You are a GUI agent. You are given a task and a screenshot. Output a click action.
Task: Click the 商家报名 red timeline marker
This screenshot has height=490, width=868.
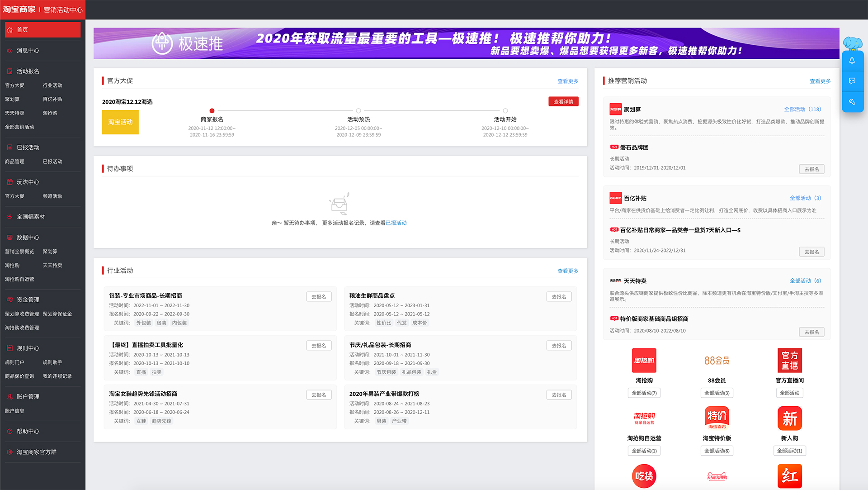(x=212, y=111)
